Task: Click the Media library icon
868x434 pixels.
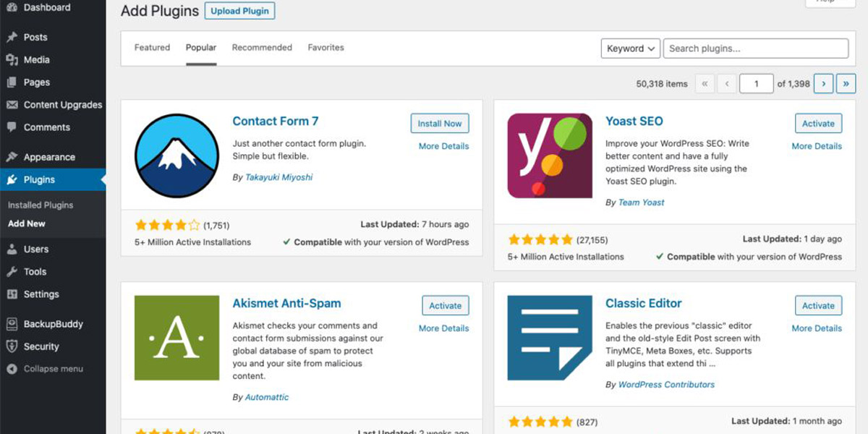Action: point(12,59)
